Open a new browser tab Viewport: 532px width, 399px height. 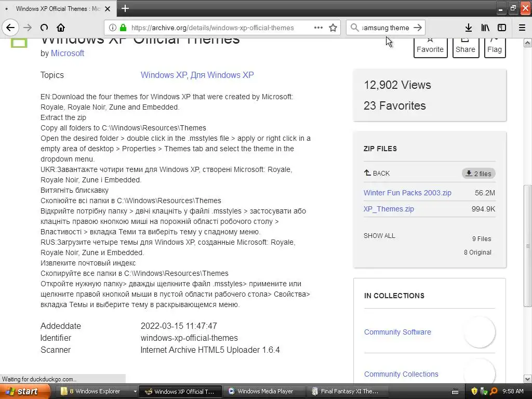click(x=125, y=8)
